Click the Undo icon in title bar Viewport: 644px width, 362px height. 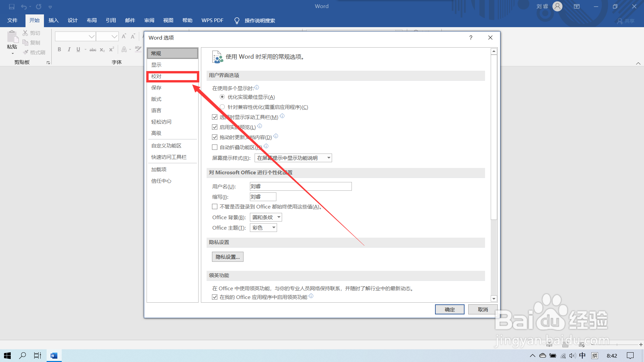pos(23,7)
